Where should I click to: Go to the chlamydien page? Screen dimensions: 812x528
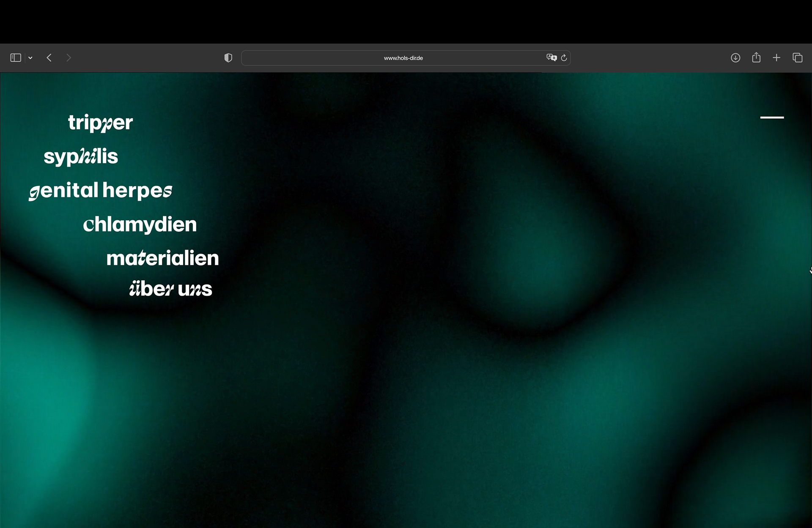[140, 224]
